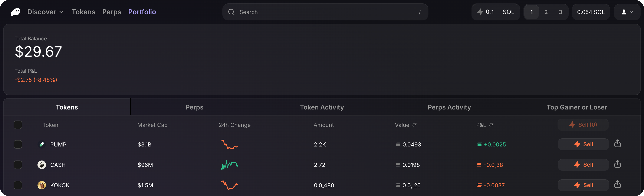Select the header select-all checkbox
Viewport: 644px width, 196px height.
click(18, 125)
